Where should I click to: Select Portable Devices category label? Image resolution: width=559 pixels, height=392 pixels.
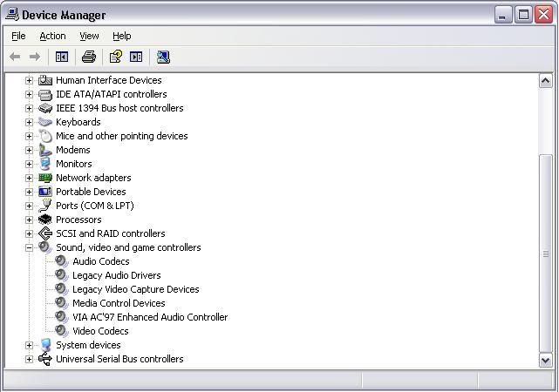pos(91,192)
